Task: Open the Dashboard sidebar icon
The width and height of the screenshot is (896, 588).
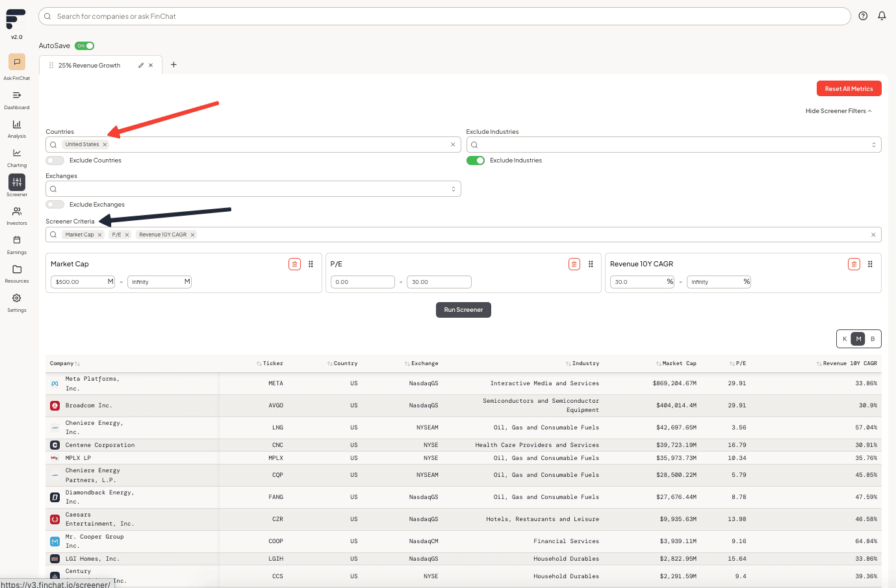Action: [x=17, y=96]
